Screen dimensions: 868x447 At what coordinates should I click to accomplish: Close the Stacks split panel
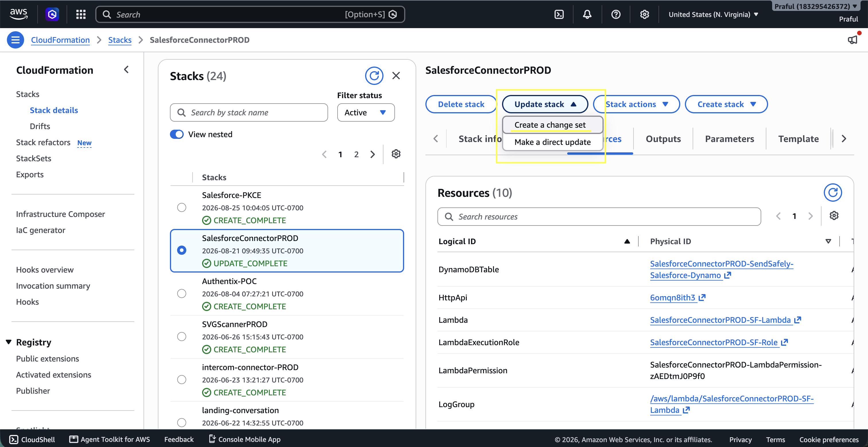[x=396, y=76]
